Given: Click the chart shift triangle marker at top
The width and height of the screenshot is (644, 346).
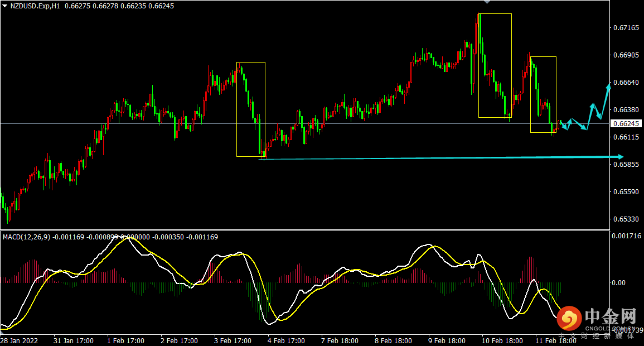Looking at the screenshot, I should click(487, 2).
